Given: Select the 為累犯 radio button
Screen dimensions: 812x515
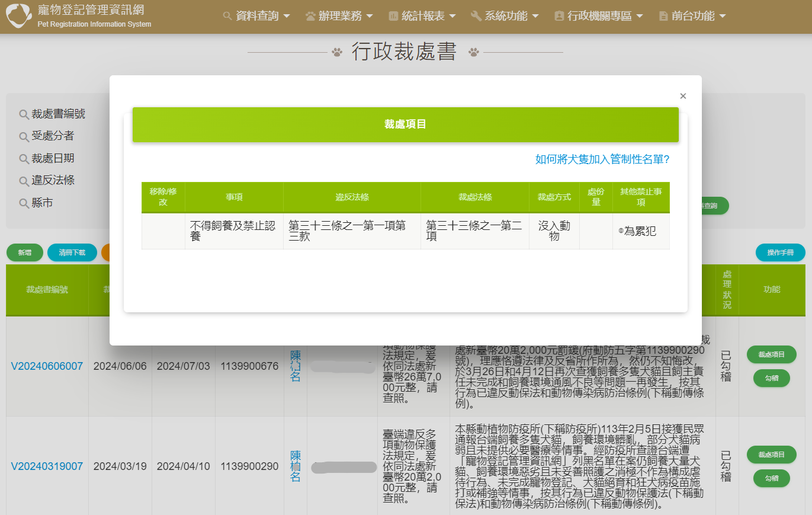Looking at the screenshot, I should pyautogui.click(x=621, y=232).
